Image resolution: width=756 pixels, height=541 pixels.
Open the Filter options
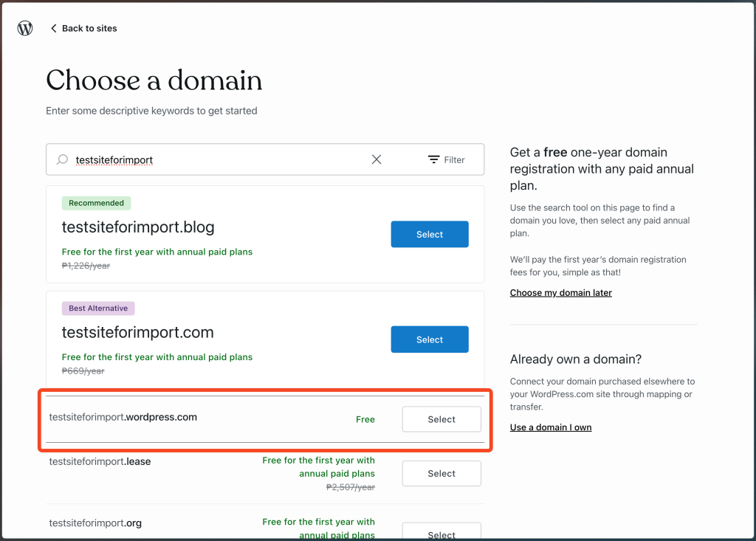click(x=446, y=159)
